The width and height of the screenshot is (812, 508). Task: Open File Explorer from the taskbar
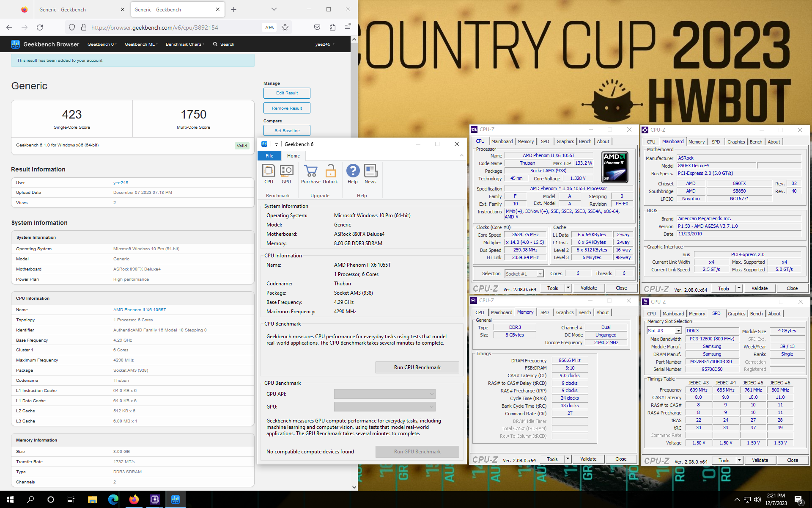(x=92, y=500)
